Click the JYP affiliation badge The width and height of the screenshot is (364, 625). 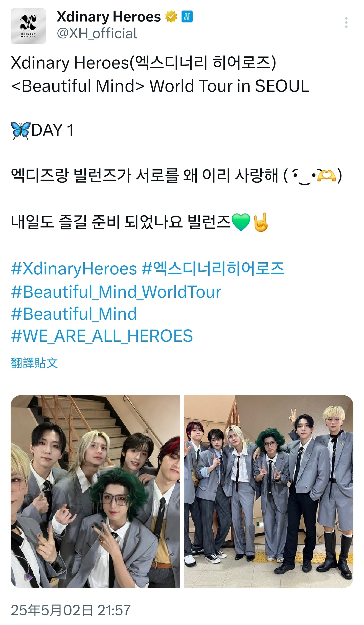(187, 17)
